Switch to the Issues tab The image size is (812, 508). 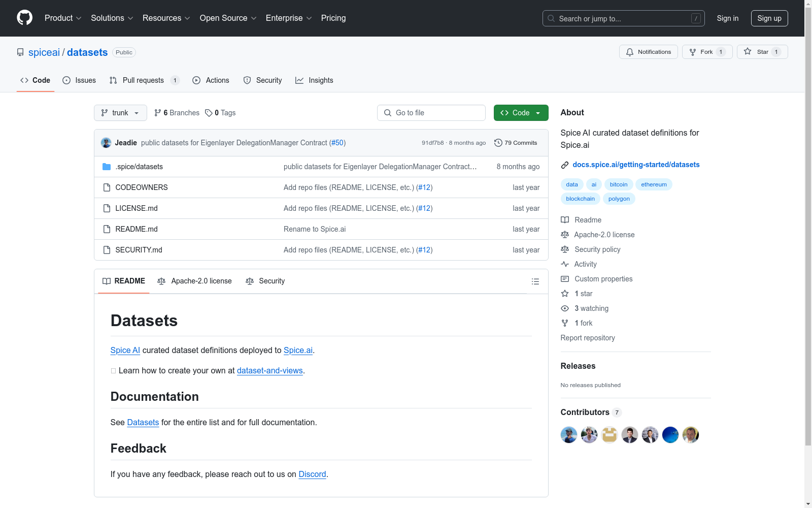(x=79, y=80)
